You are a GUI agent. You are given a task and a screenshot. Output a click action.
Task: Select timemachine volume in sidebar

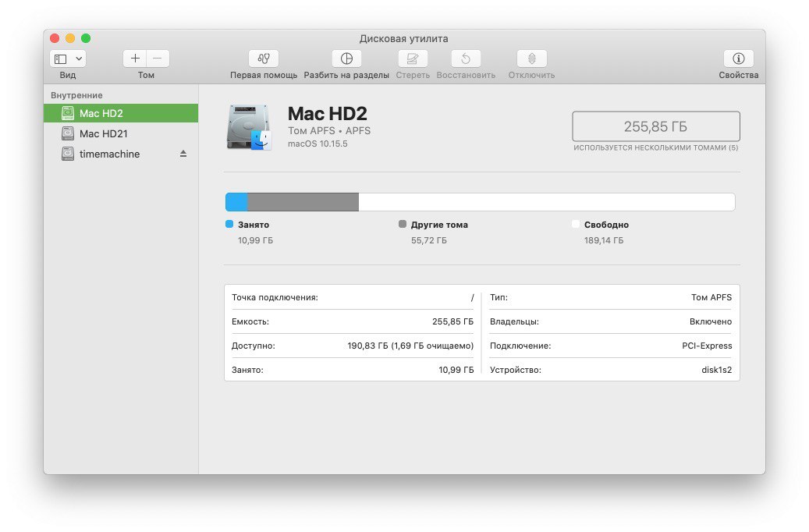click(121, 154)
